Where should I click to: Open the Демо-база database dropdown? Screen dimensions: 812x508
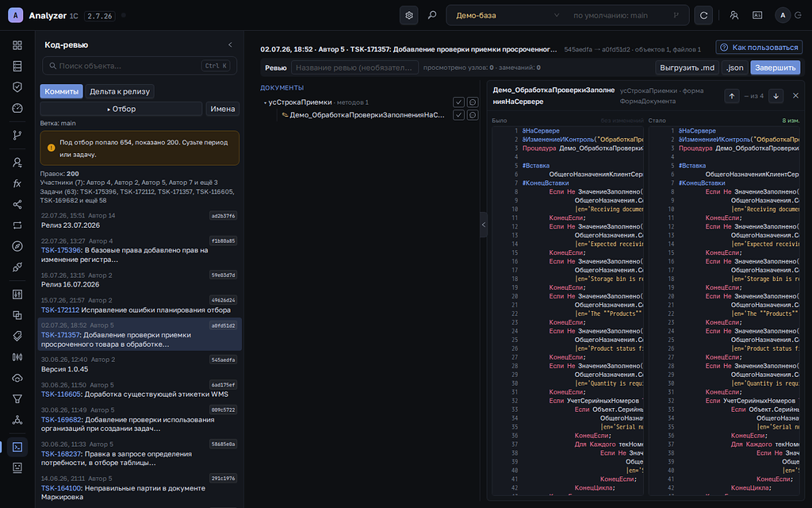pos(507,16)
